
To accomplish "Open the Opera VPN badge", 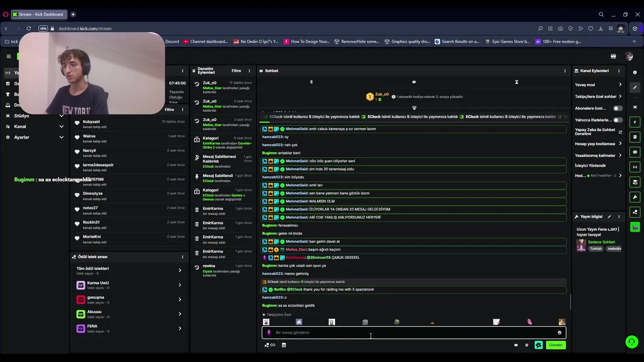I will point(43,29).
